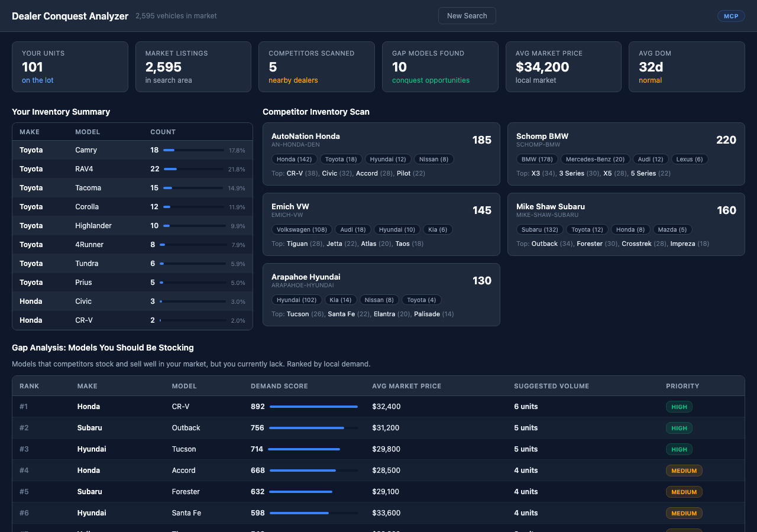
Task: Select the Highlander inventory row
Action: tap(132, 226)
